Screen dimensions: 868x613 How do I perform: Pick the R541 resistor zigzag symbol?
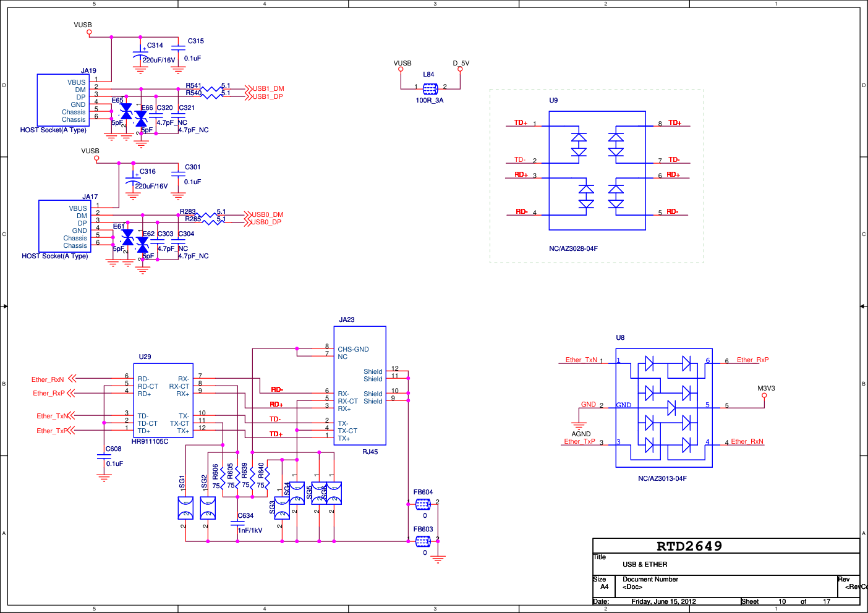pyautogui.click(x=211, y=90)
